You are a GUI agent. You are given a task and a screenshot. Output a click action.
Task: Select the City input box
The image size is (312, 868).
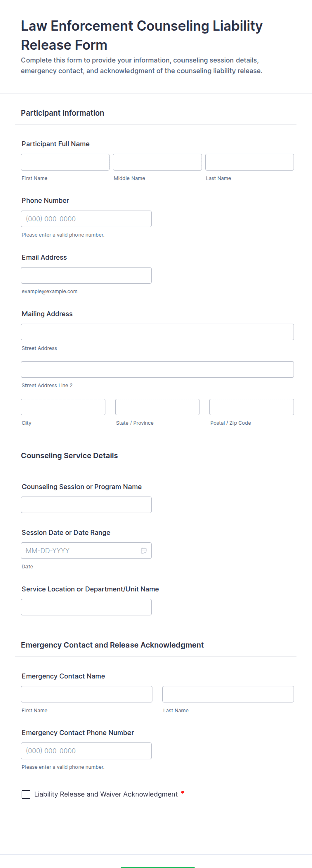tap(63, 407)
